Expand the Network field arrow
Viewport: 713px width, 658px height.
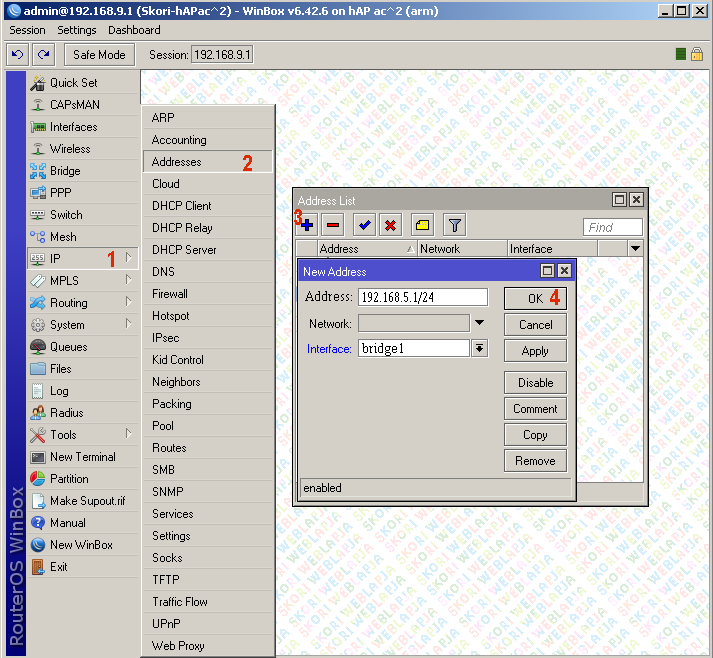coord(479,323)
